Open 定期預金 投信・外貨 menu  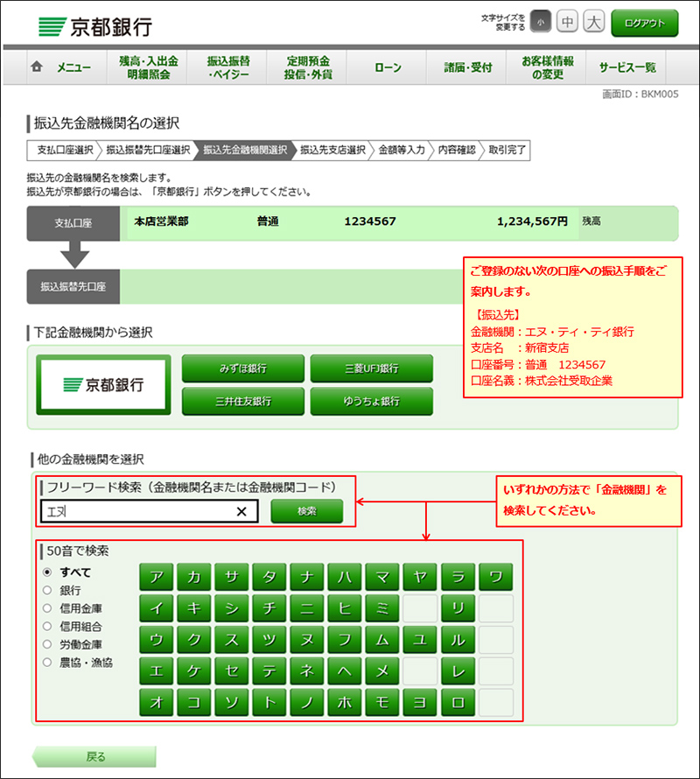[x=307, y=67]
